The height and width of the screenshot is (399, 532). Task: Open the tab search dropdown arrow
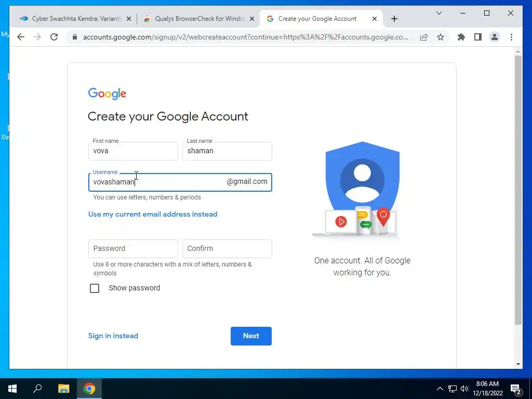[x=438, y=13]
